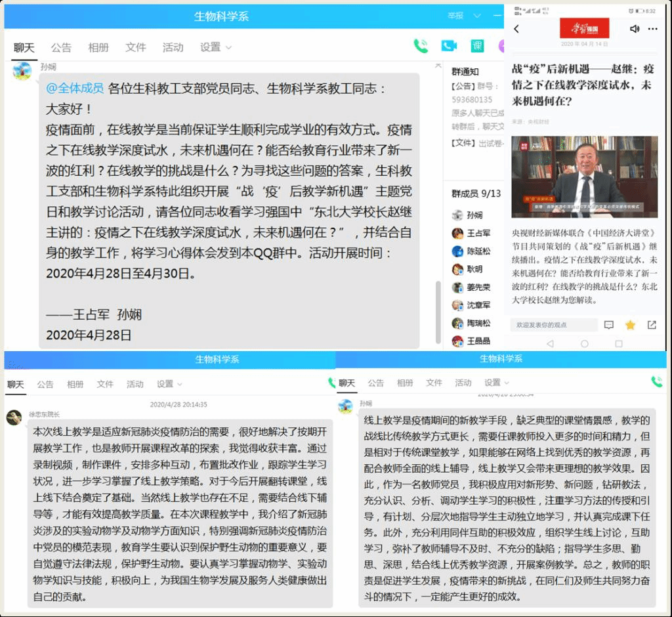672x617 pixels.
Task: Tap the article back arrow
Action: pos(516,29)
